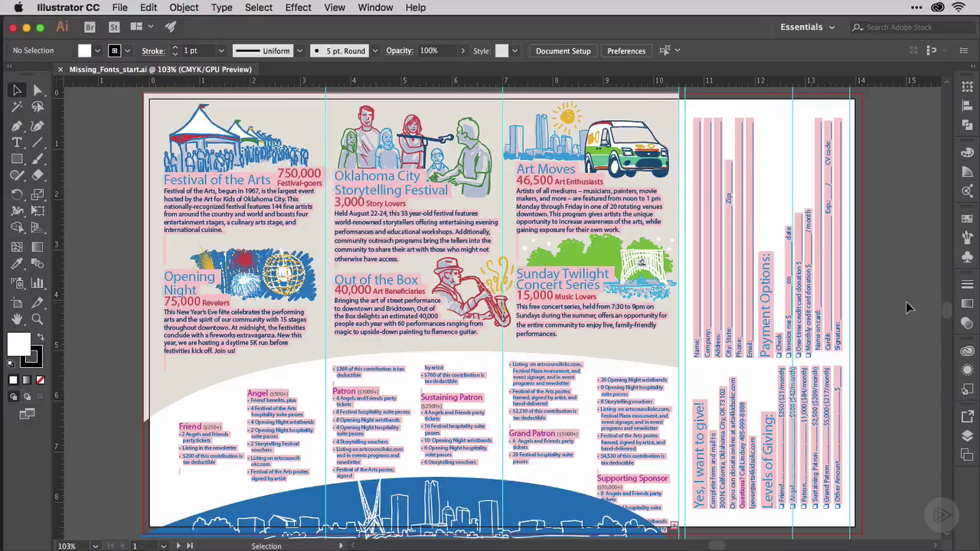
Task: Swap fill and stroke colors arrow
Action: 41,337
